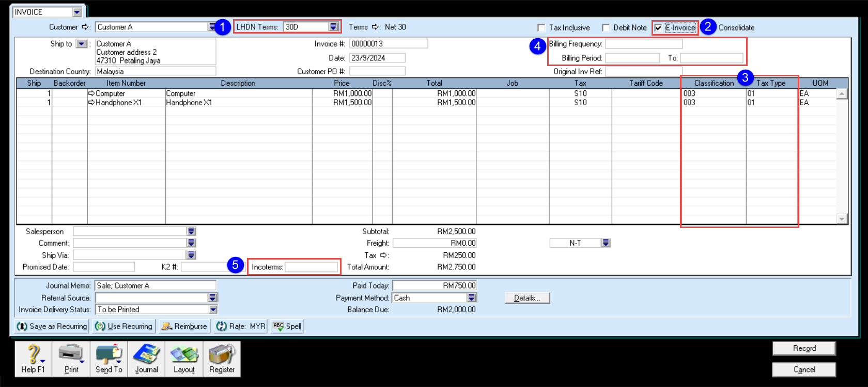Click the Details... button
This screenshot has height=387, width=868.
pos(527,298)
